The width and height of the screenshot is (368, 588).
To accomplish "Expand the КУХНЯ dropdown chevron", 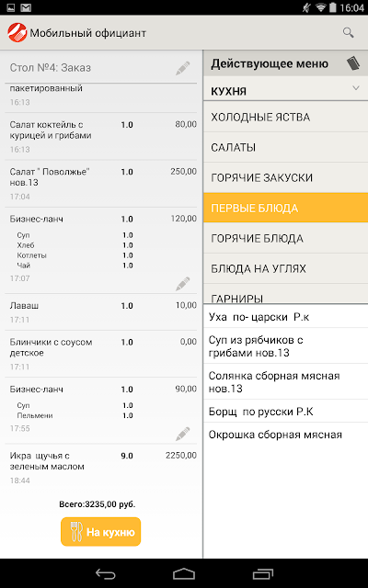I will click(x=356, y=88).
